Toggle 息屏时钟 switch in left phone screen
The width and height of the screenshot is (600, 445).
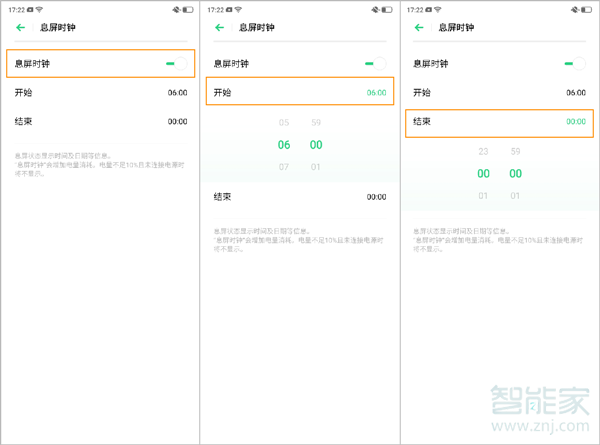click(x=177, y=64)
